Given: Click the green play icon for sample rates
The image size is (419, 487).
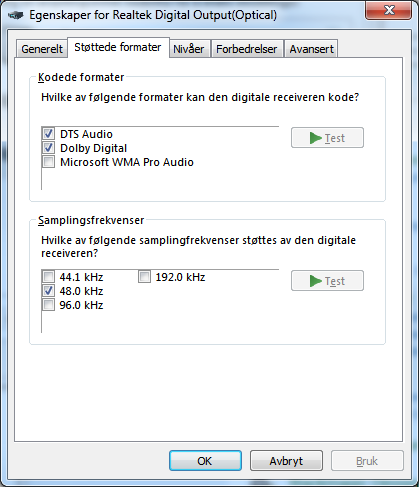Looking at the screenshot, I should click(x=315, y=281).
